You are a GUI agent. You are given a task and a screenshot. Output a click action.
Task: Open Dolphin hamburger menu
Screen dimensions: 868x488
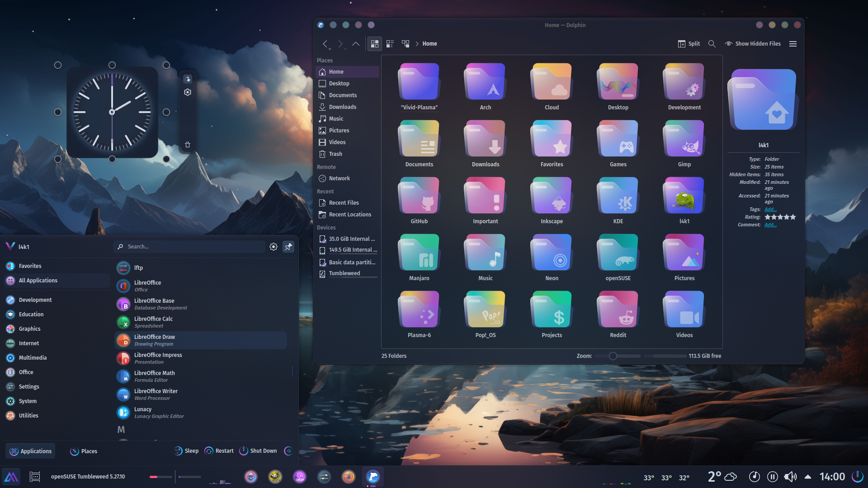coord(793,43)
